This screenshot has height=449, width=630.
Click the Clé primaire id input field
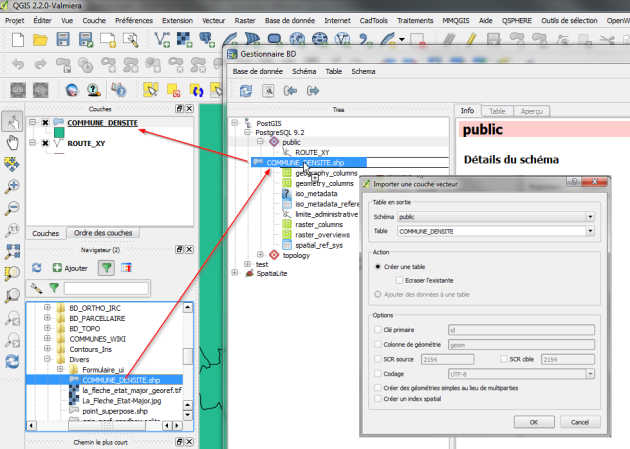(521, 330)
